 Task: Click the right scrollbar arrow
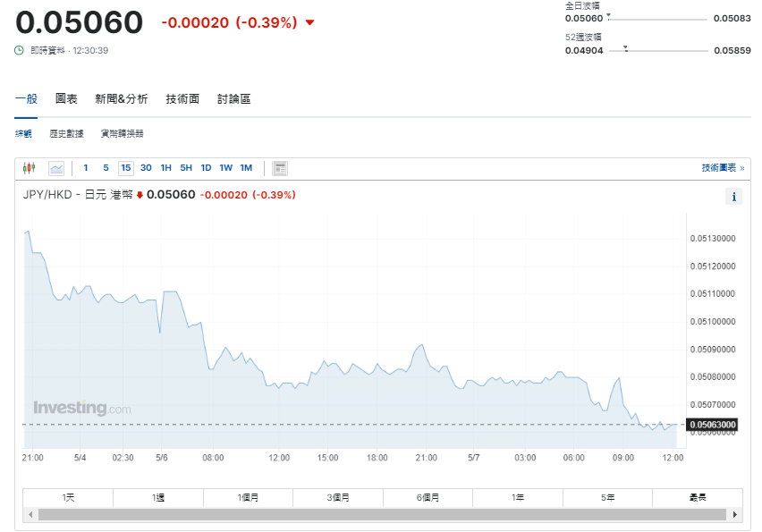(x=735, y=515)
